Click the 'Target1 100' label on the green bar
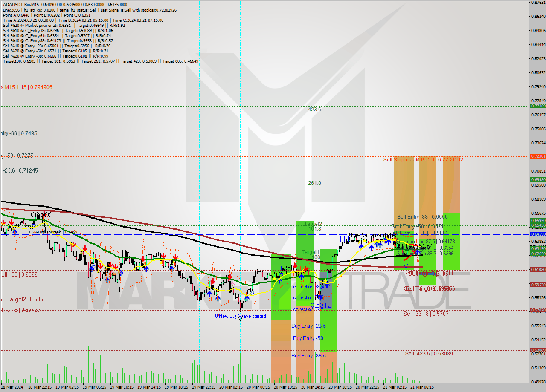The height and width of the screenshot is (392, 546). [311, 255]
